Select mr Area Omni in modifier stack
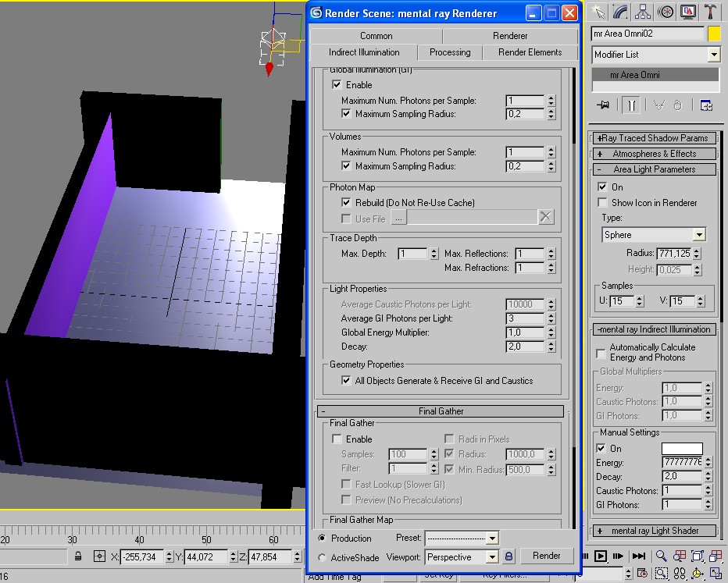This screenshot has height=583, width=728. (x=655, y=75)
